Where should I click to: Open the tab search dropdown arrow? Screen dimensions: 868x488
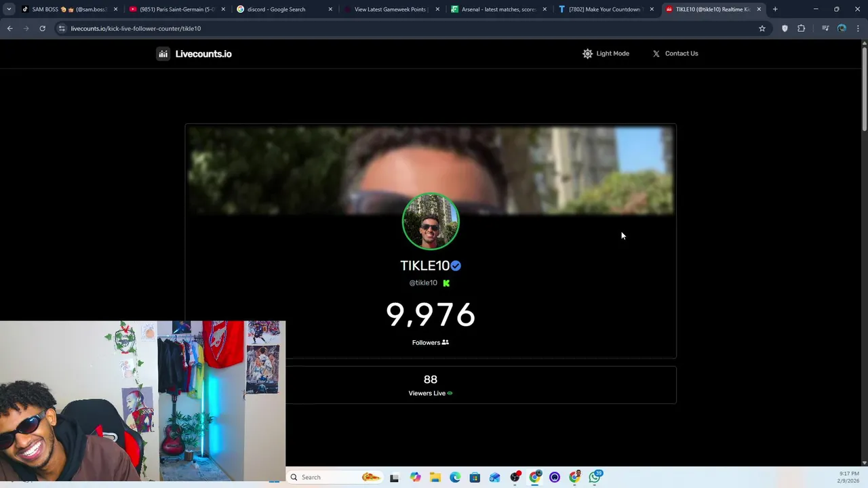point(9,9)
